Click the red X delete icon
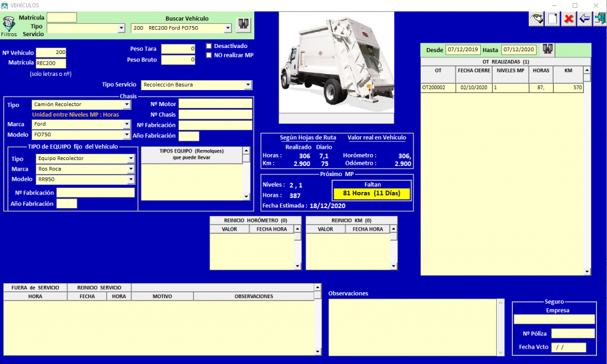Image resolution: width=607 pixels, height=364 pixels. click(568, 18)
